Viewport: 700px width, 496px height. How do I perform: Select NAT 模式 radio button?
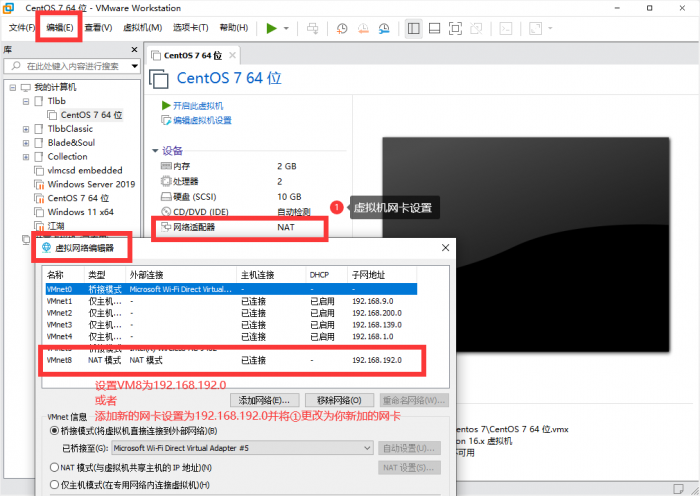[x=55, y=467]
